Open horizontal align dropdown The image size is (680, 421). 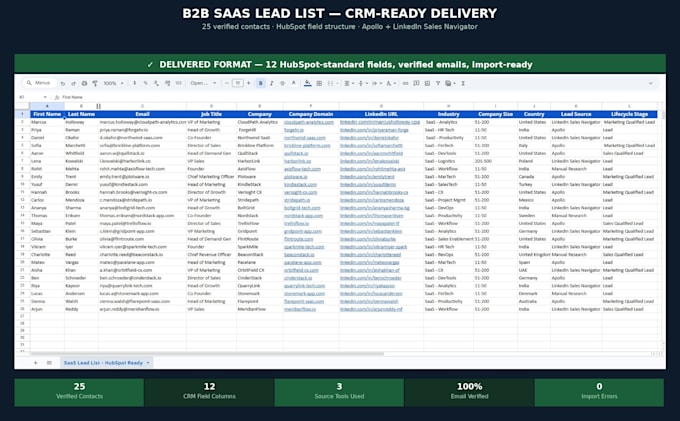tap(348, 83)
